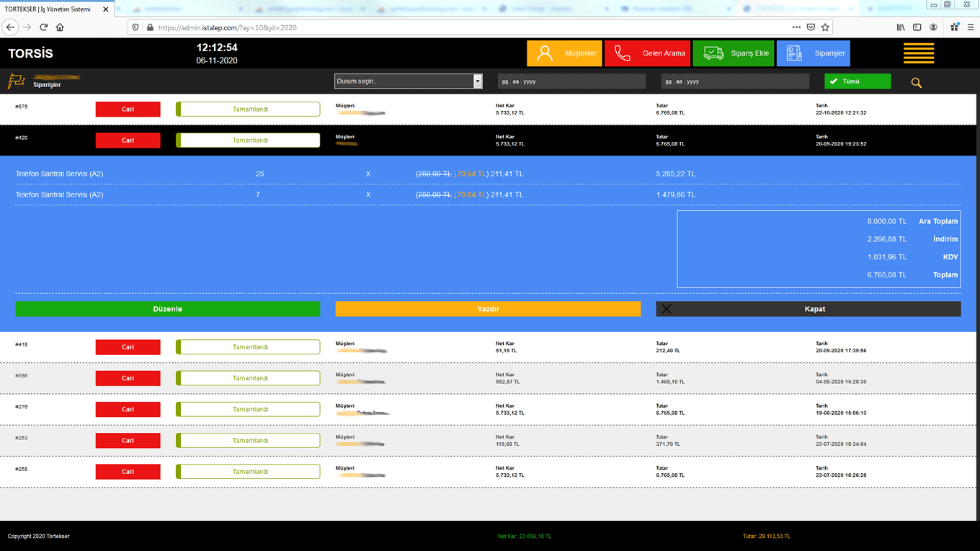The height and width of the screenshot is (551, 980).
Task: Select İndirim value 2.266,88 TL
Action: (x=887, y=239)
